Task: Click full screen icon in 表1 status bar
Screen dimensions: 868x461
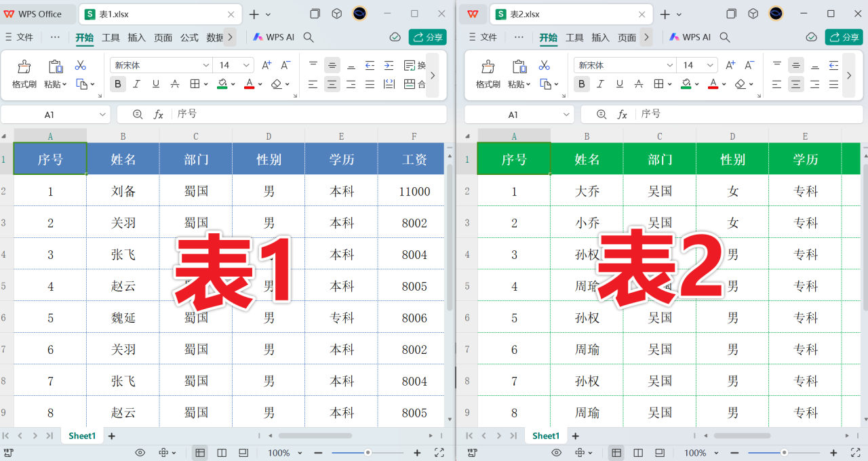Action: click(x=439, y=453)
